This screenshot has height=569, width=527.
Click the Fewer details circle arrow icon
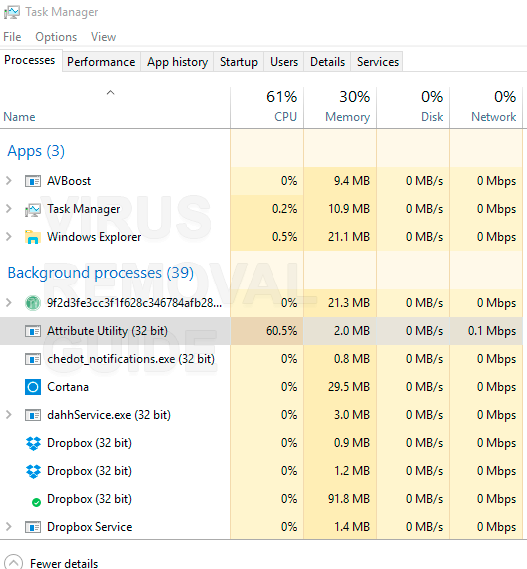[14, 562]
